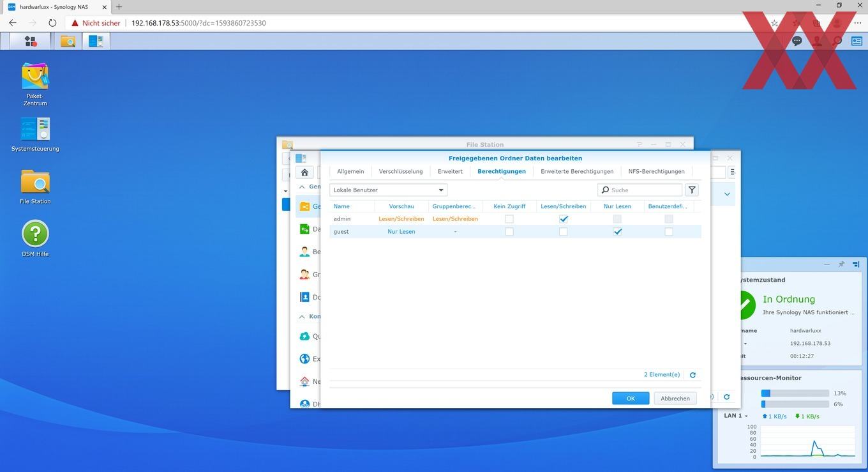868x472 pixels.
Task: Check Benutzerdefiniert for guest
Action: [x=668, y=232]
